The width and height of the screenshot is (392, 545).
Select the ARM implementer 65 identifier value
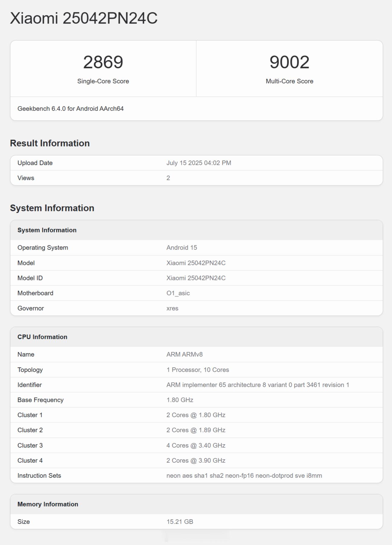click(x=258, y=385)
